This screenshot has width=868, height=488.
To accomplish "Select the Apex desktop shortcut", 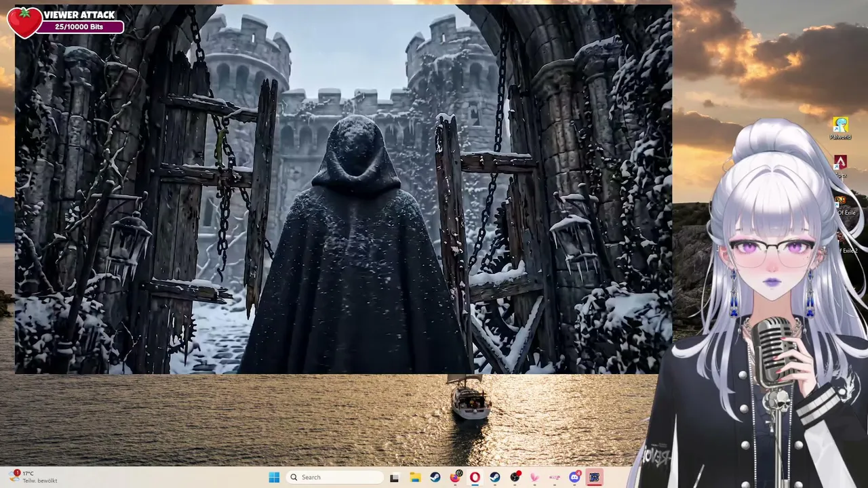I will point(840,167).
